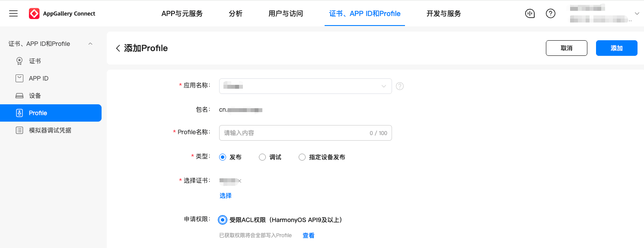Open the 应用名称 dropdown
This screenshot has width=644, height=248.
pos(306,86)
